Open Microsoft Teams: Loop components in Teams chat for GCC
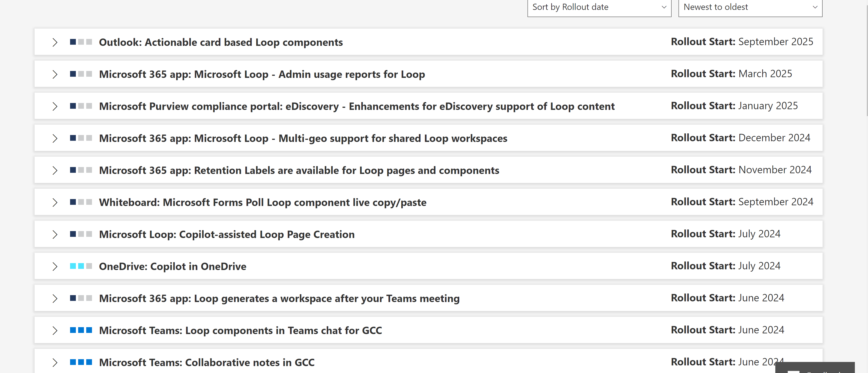This screenshot has height=373, width=868. click(240, 331)
